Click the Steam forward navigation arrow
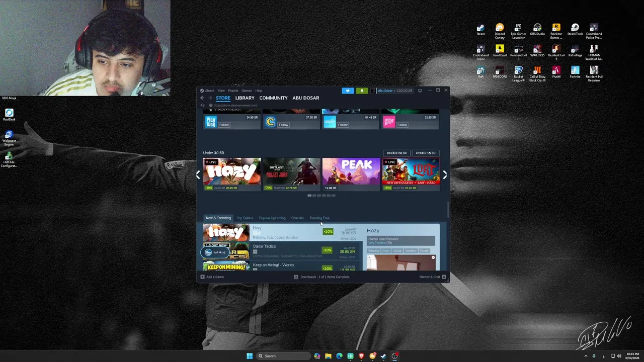The image size is (644, 362). tap(210, 98)
